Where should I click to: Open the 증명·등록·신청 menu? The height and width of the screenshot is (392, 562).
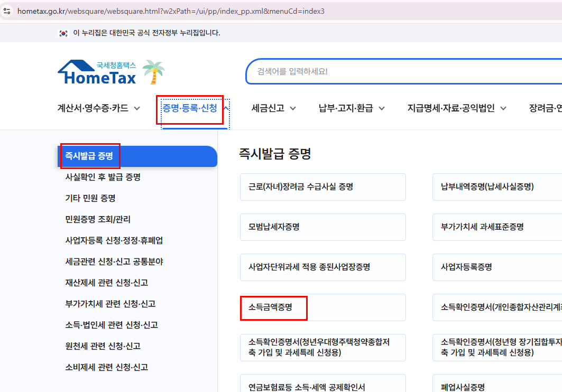click(x=190, y=108)
